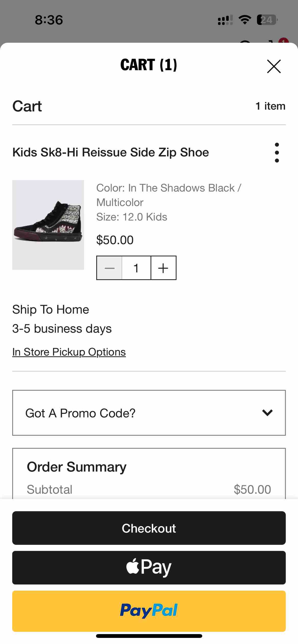Open the sneaker product thumbnail
This screenshot has width=298, height=644.
48,225
